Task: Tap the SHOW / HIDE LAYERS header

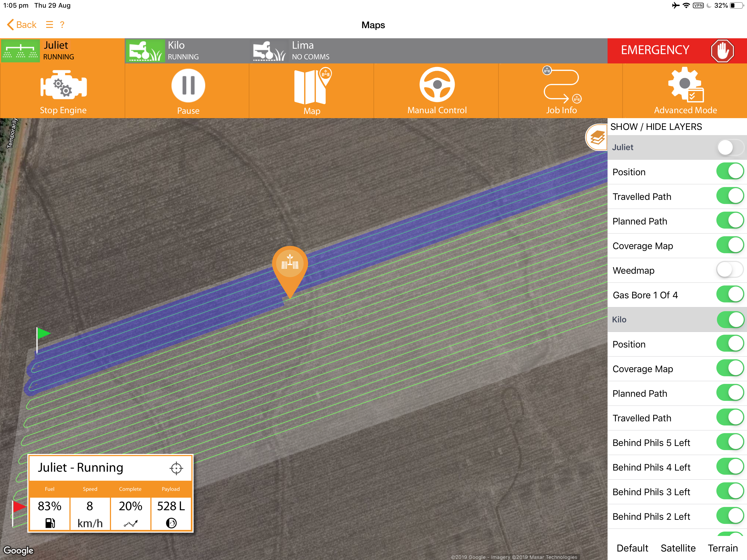Action: point(656,127)
